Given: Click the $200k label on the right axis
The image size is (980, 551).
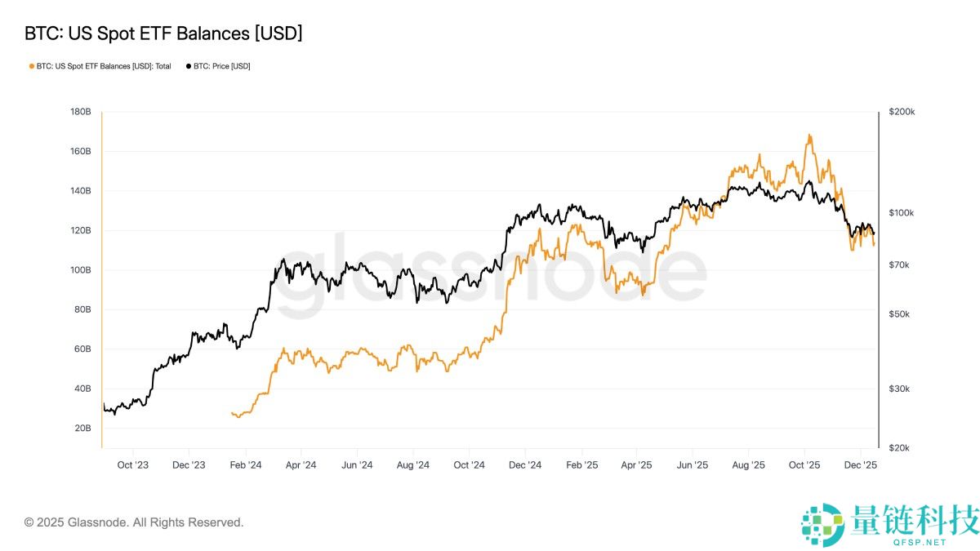Looking at the screenshot, I should (902, 112).
